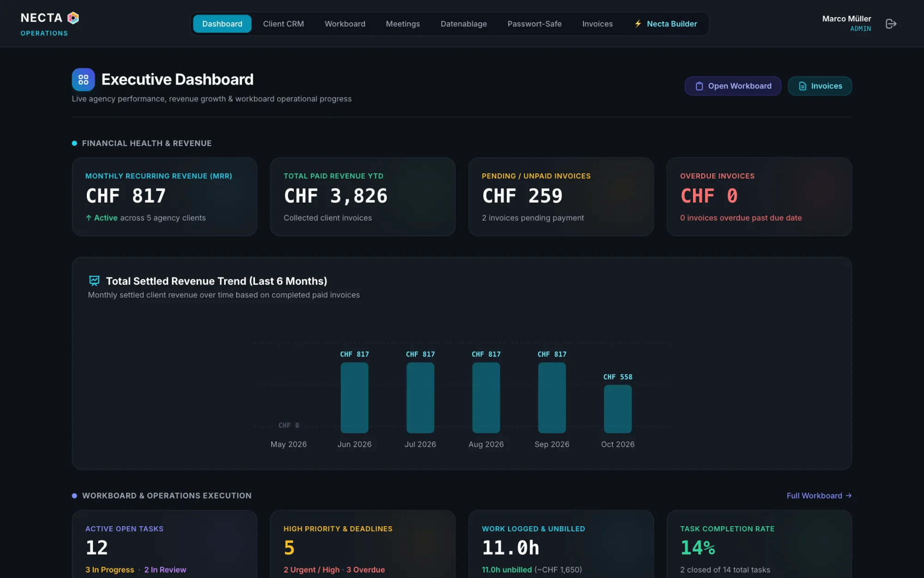
Task: Select the Monthly Recurring Revenue card
Action: click(164, 197)
